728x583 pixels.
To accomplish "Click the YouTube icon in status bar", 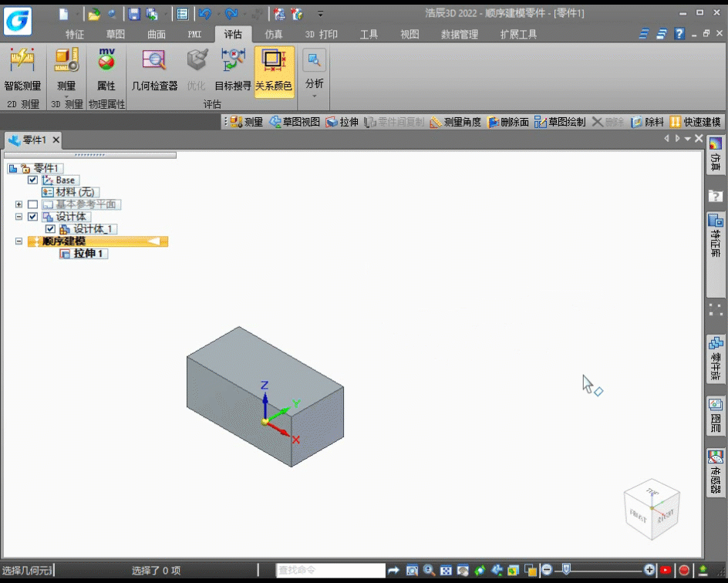I will click(x=666, y=570).
